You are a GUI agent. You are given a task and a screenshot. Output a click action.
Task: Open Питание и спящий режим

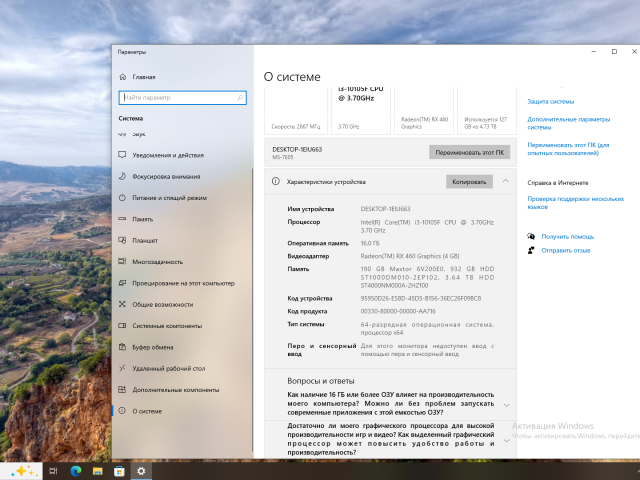click(169, 198)
